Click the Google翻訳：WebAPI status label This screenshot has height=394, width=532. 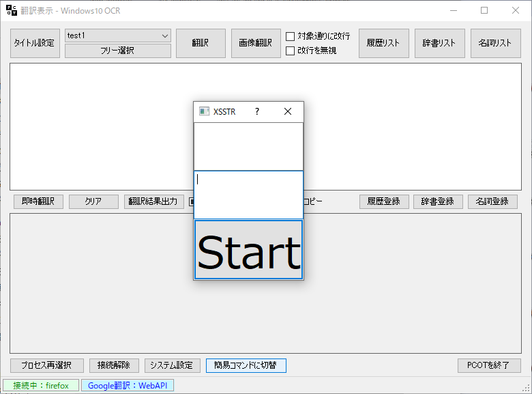coord(128,386)
